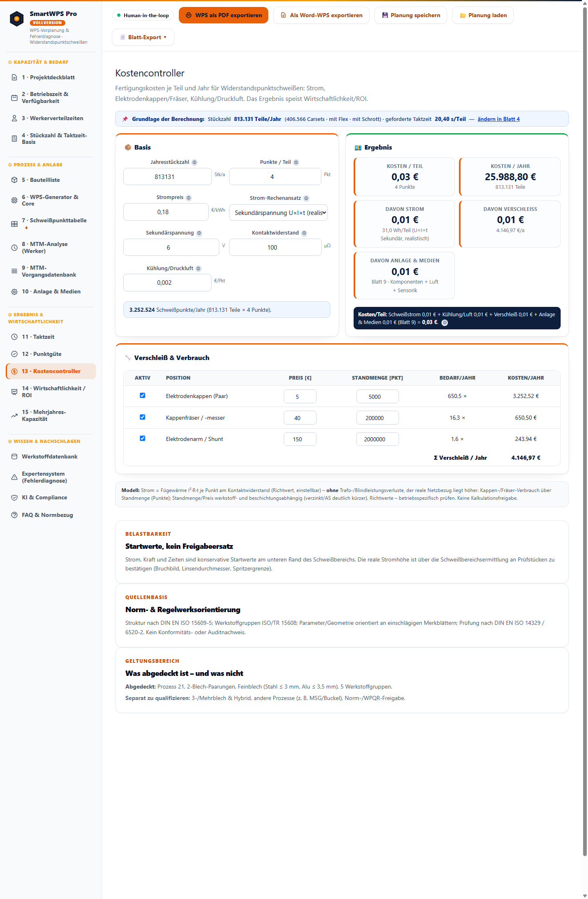This screenshot has height=899, width=588.
Task: Expand the Blatt-Export menu
Action: pyautogui.click(x=143, y=37)
